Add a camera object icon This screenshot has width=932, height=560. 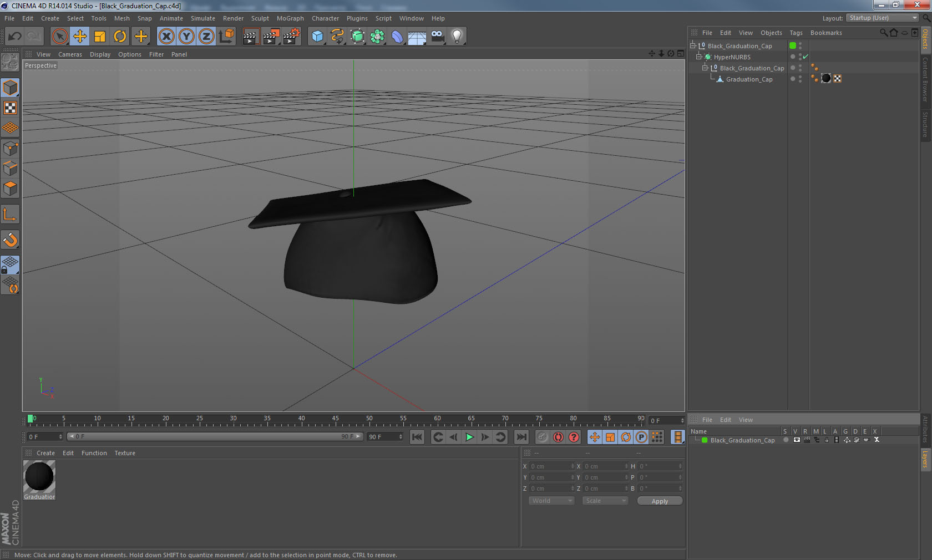click(x=437, y=37)
